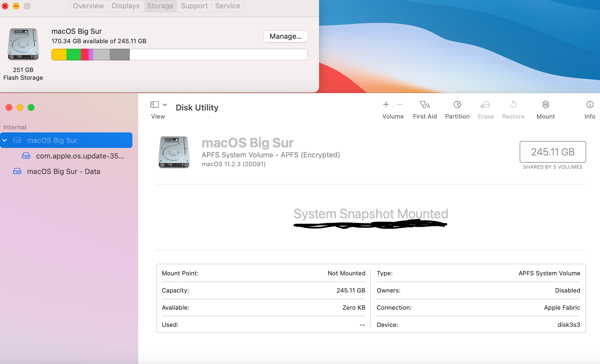Click the remove volume minus icon
Viewport: 600px width, 364px height.
(x=400, y=104)
